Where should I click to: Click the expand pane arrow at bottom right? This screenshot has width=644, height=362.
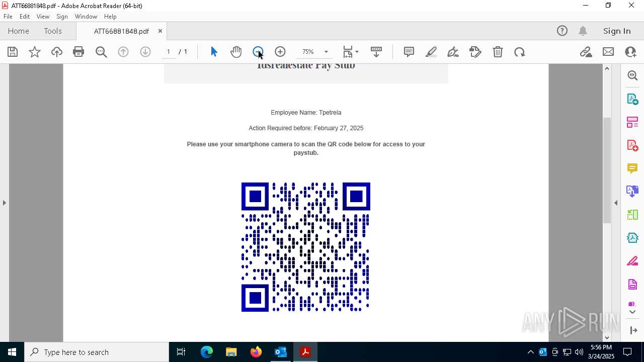[633, 330]
